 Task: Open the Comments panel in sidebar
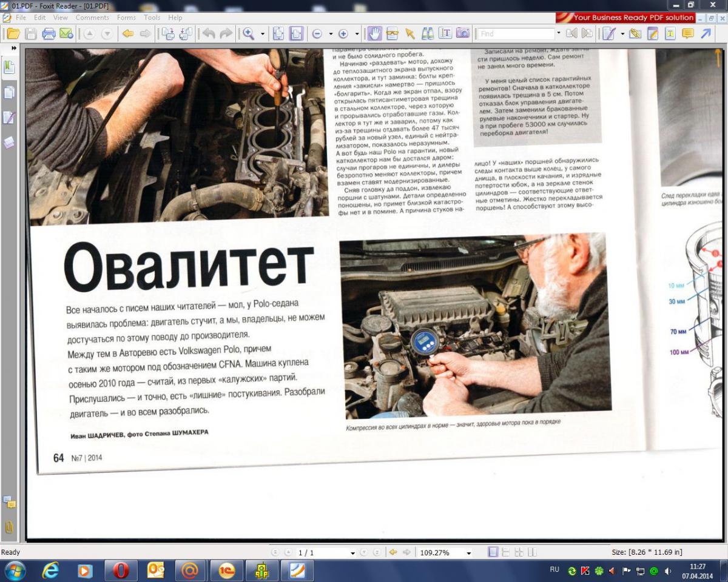point(9,502)
